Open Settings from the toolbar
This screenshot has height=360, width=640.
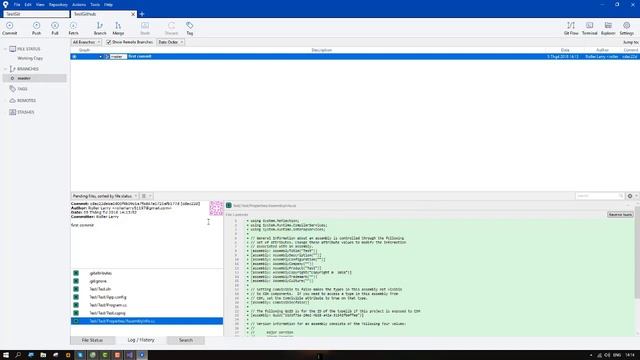pyautogui.click(x=627, y=28)
